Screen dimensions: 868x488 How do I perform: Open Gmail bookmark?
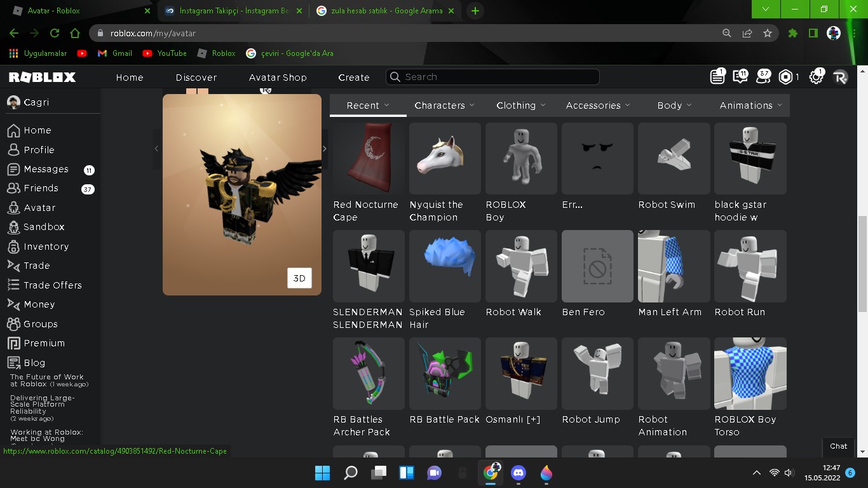pos(115,53)
